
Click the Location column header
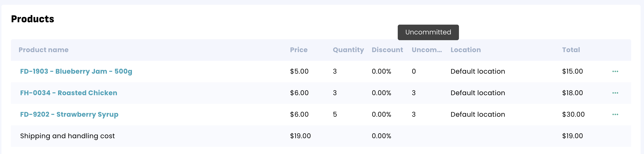pos(466,50)
